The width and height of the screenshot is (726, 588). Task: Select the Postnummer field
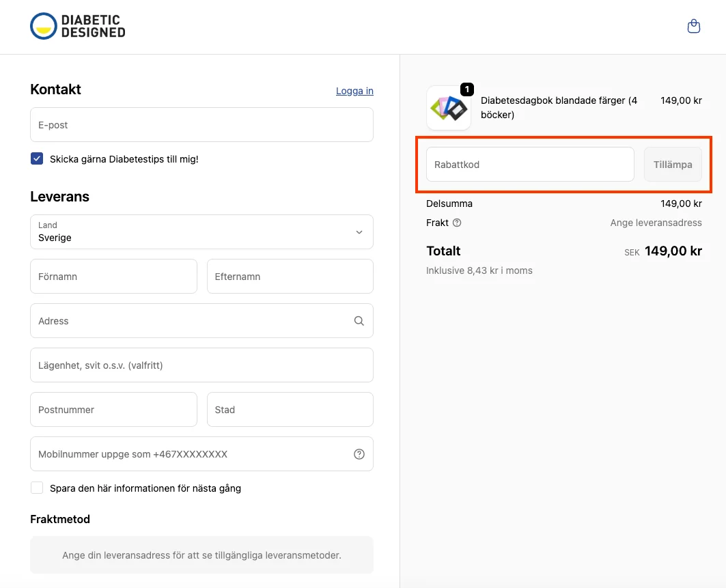coord(113,410)
